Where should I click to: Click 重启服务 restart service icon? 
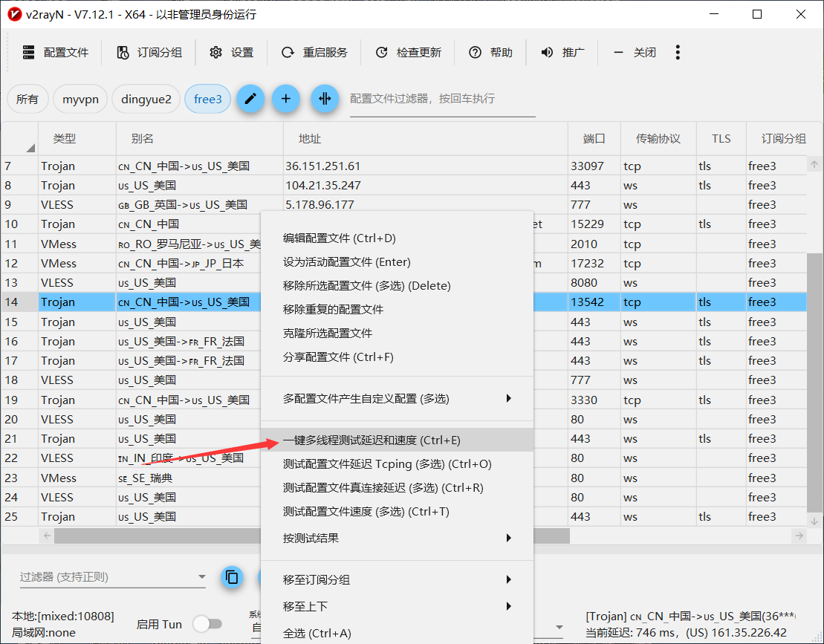pos(288,53)
